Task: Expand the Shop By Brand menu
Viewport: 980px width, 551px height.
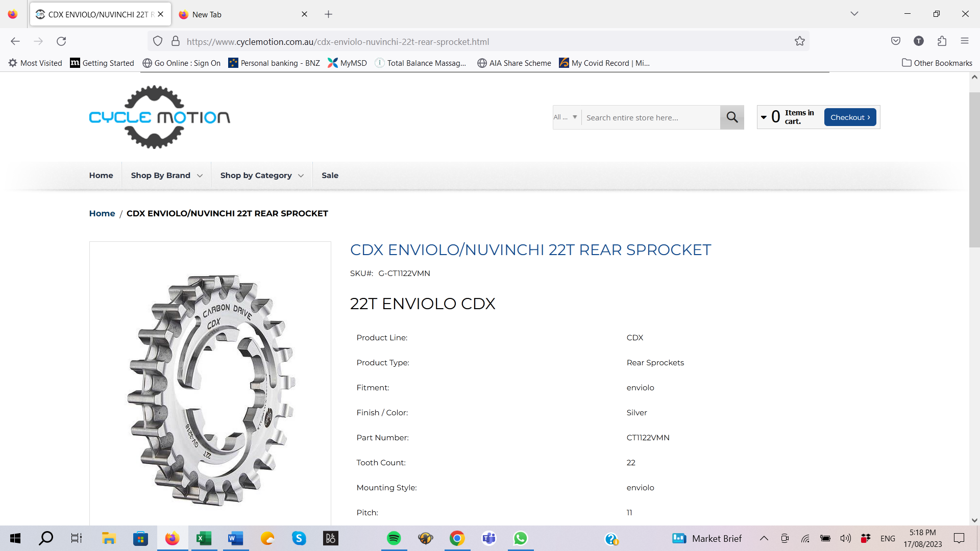Action: 166,176
